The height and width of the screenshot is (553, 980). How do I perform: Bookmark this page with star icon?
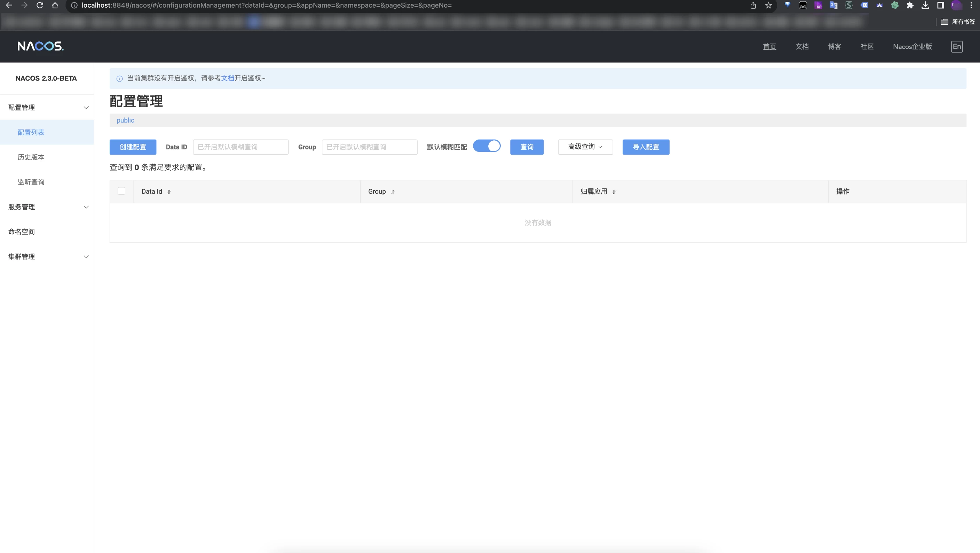pyautogui.click(x=768, y=5)
